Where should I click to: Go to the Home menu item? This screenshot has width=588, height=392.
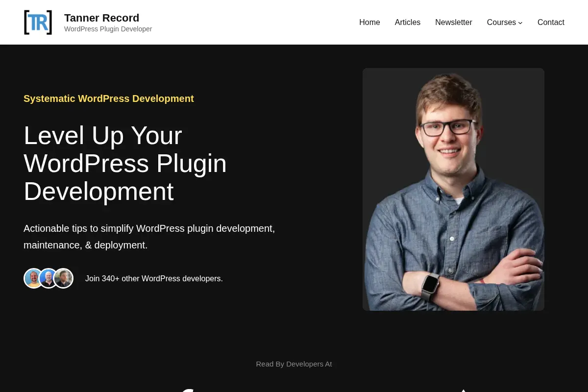[369, 22]
